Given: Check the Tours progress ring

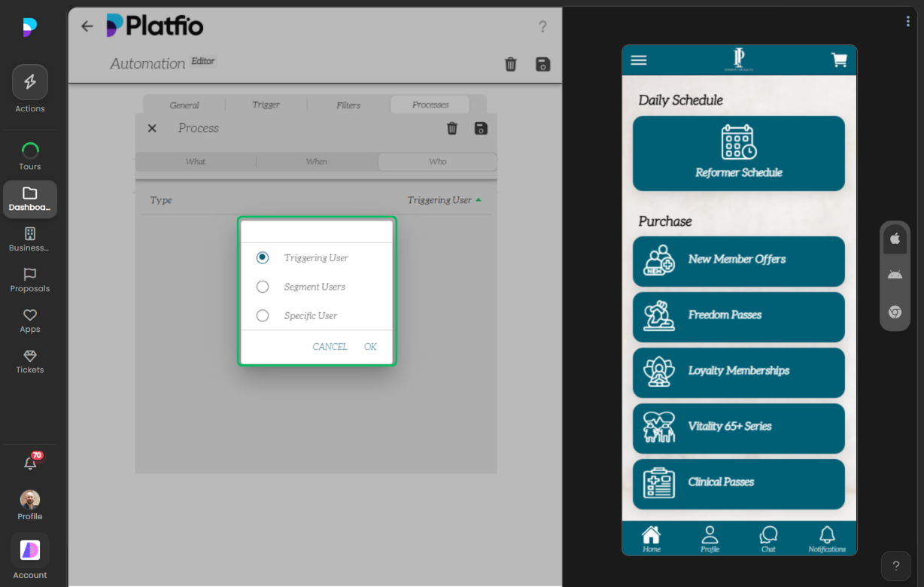Looking at the screenshot, I should [x=30, y=151].
